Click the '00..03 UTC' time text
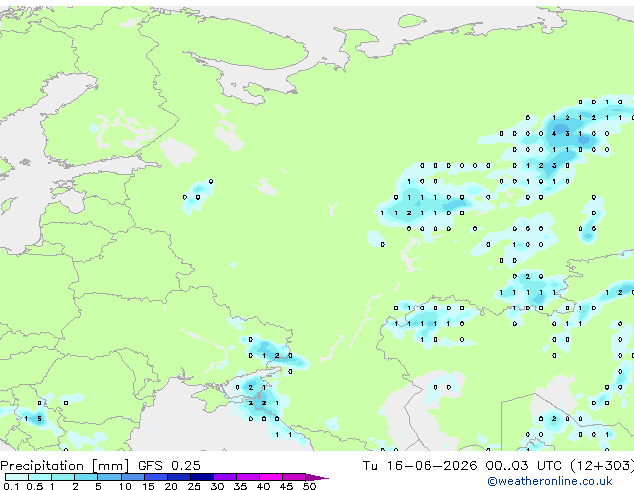The height and width of the screenshot is (490, 634). tap(523, 466)
